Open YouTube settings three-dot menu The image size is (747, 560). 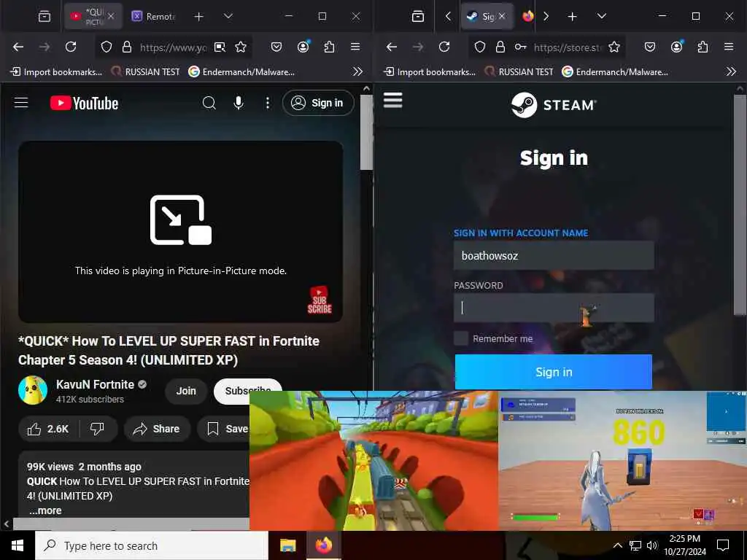pos(268,103)
